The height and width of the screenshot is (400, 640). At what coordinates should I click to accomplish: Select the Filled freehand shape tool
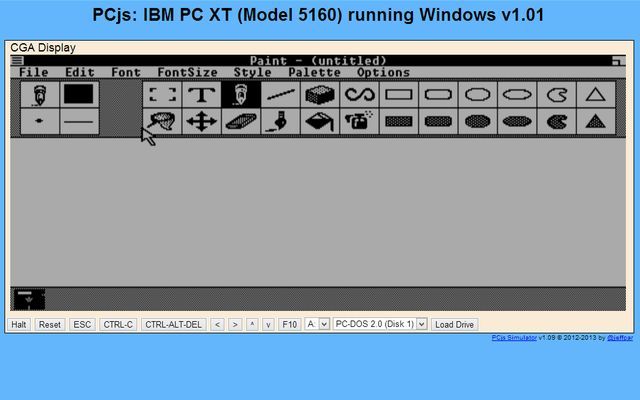(557, 121)
